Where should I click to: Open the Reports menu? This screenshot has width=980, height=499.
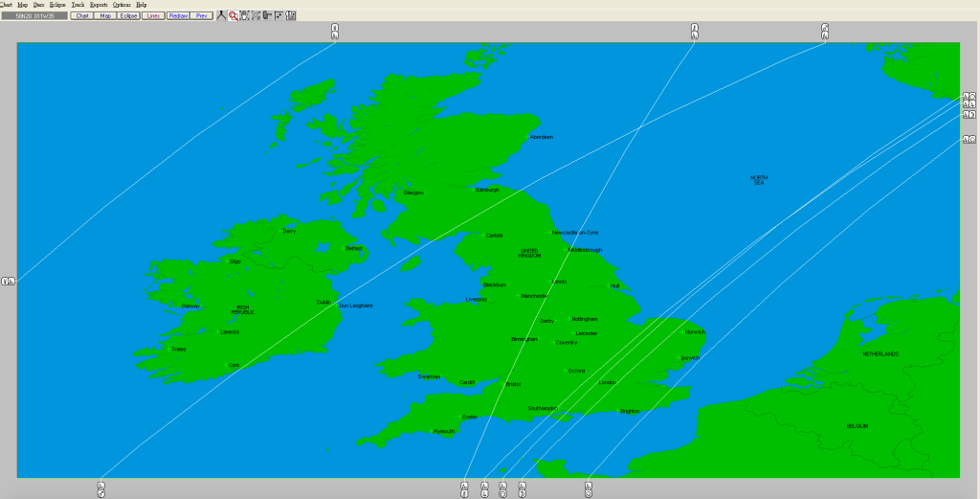pos(99,5)
